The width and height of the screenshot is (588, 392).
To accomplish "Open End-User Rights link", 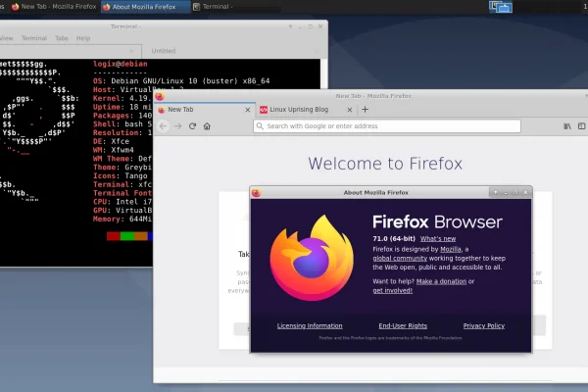I will 403,326.
